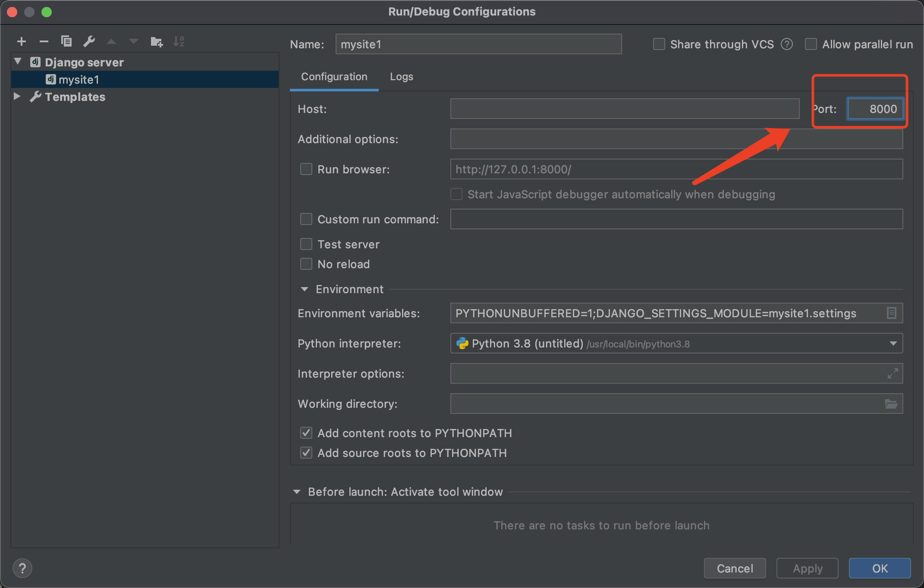924x588 pixels.
Task: Toggle Start JavaScript debugger automatically checkbox
Action: [456, 194]
